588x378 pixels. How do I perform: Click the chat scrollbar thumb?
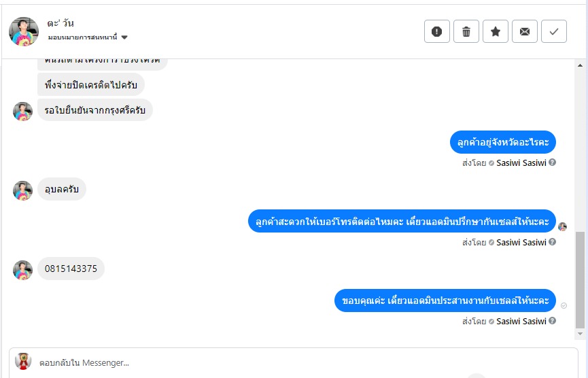tap(580, 280)
